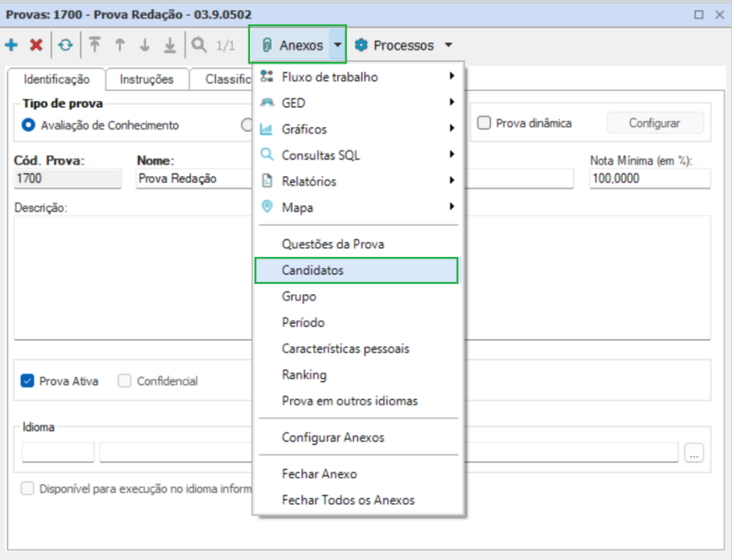Expand Relatórios submenu arrow
Screen dimensions: 732x560
(451, 180)
